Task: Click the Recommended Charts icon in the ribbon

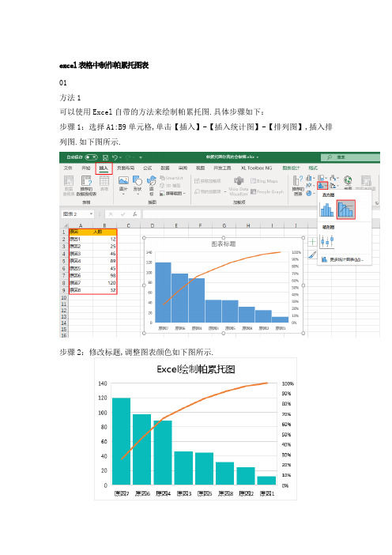Action: (x=298, y=186)
